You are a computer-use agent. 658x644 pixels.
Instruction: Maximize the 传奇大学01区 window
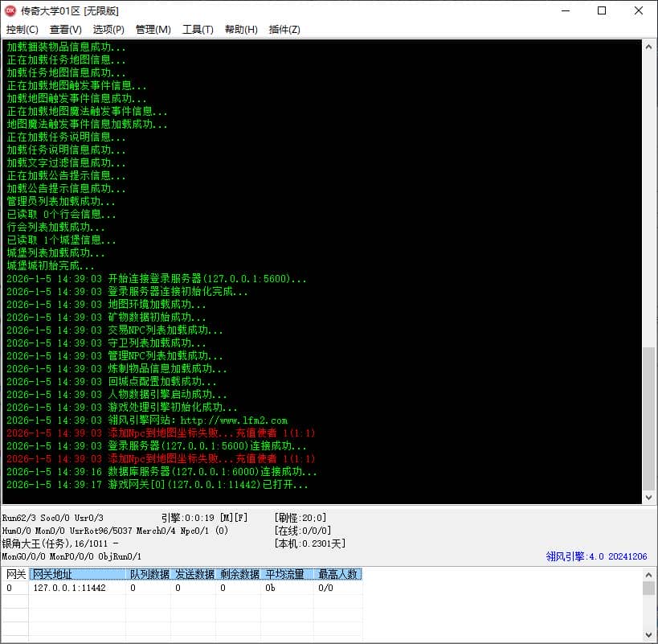[x=602, y=11]
